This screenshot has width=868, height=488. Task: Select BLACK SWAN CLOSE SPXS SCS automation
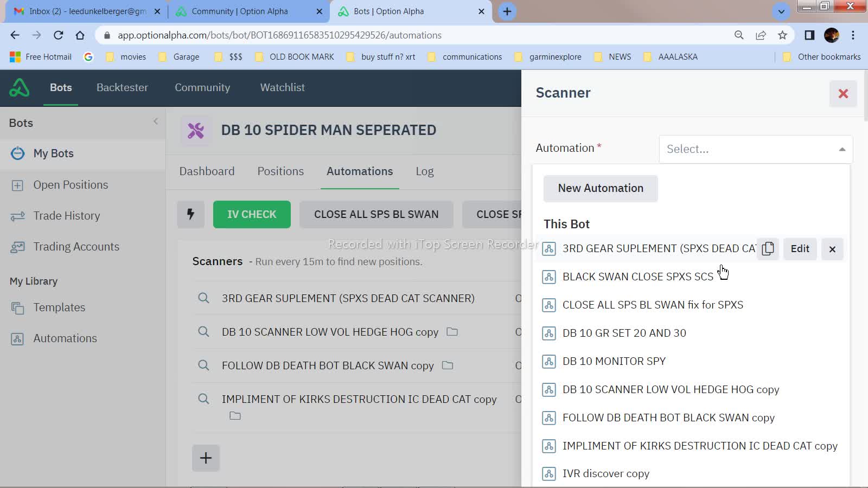pyautogui.click(x=637, y=277)
